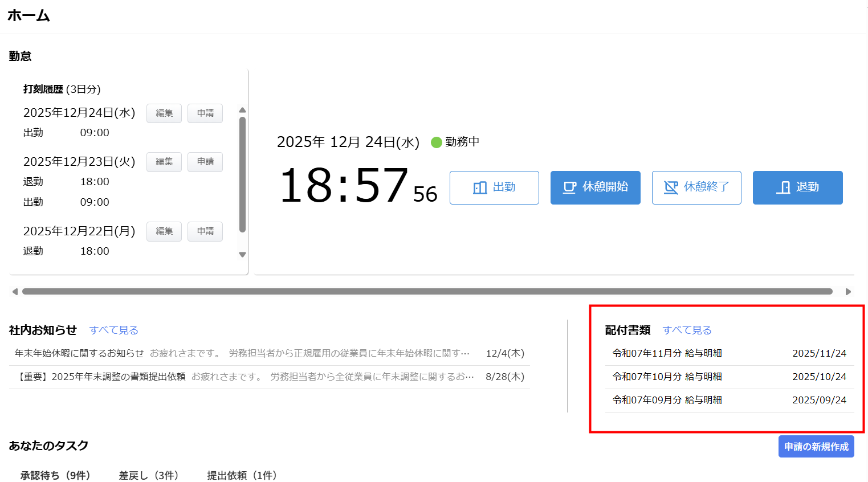Open 申請 for 2025年12月23日
The width and height of the screenshot is (868, 482).
205,162
